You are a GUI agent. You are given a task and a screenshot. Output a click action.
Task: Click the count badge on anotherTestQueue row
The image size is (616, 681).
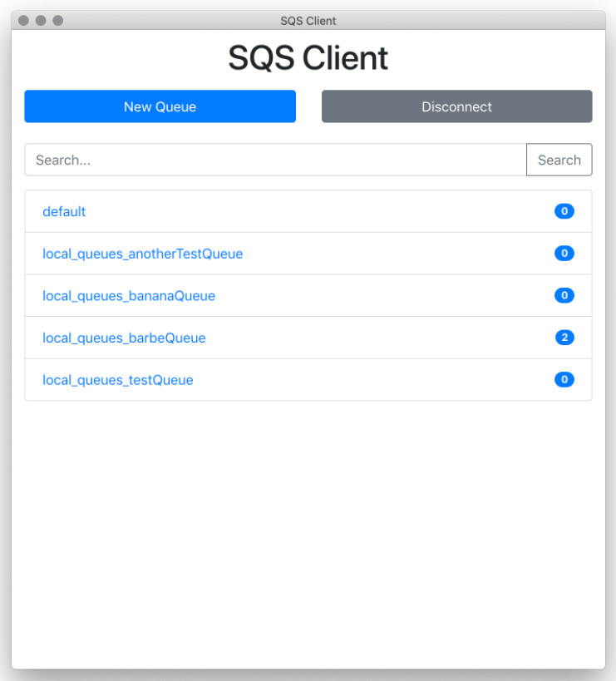[564, 254]
